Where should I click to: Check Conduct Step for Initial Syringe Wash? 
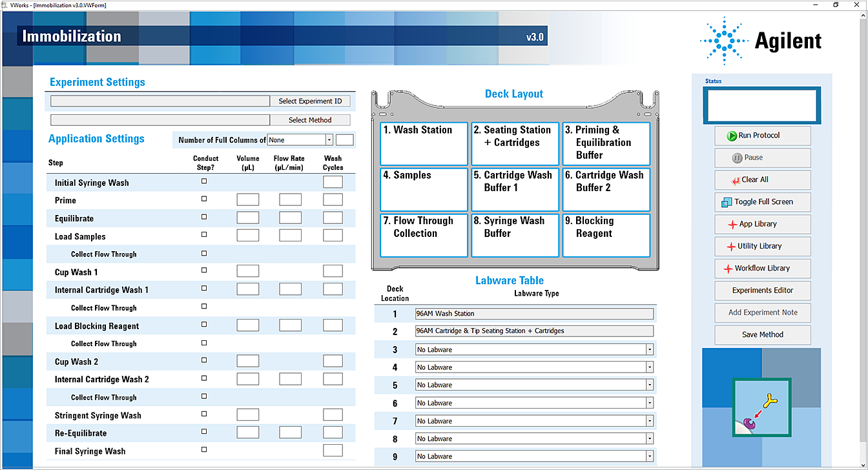[x=205, y=181]
